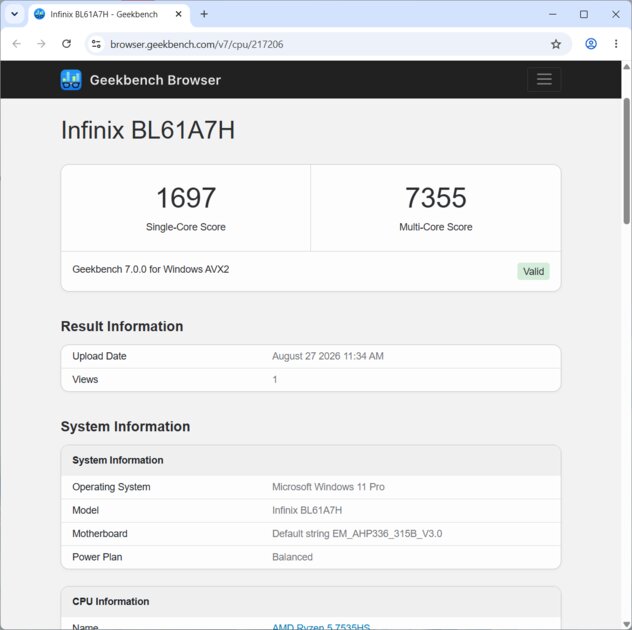Click the System Information table header
This screenshot has height=630, width=632.
pos(311,460)
